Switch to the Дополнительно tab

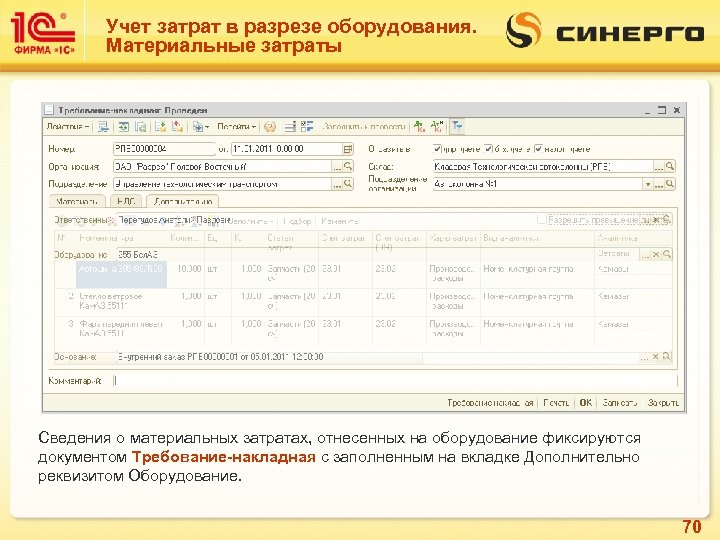click(x=183, y=202)
